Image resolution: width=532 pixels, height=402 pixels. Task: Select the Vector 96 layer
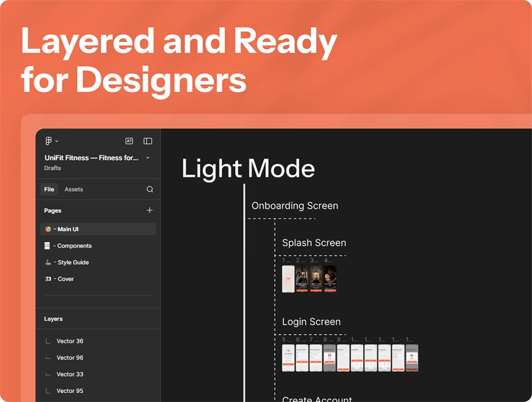[x=70, y=358]
